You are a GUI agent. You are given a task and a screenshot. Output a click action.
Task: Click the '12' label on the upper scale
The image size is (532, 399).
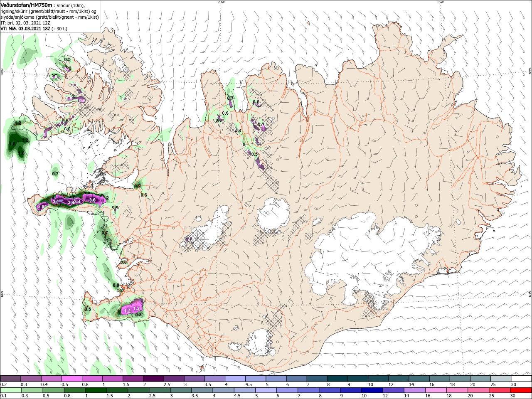click(392, 384)
